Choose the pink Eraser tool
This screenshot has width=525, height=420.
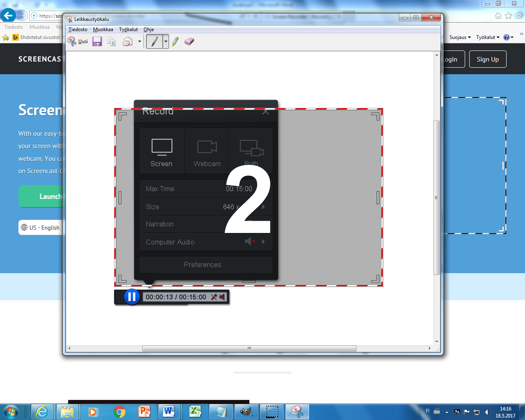189,41
